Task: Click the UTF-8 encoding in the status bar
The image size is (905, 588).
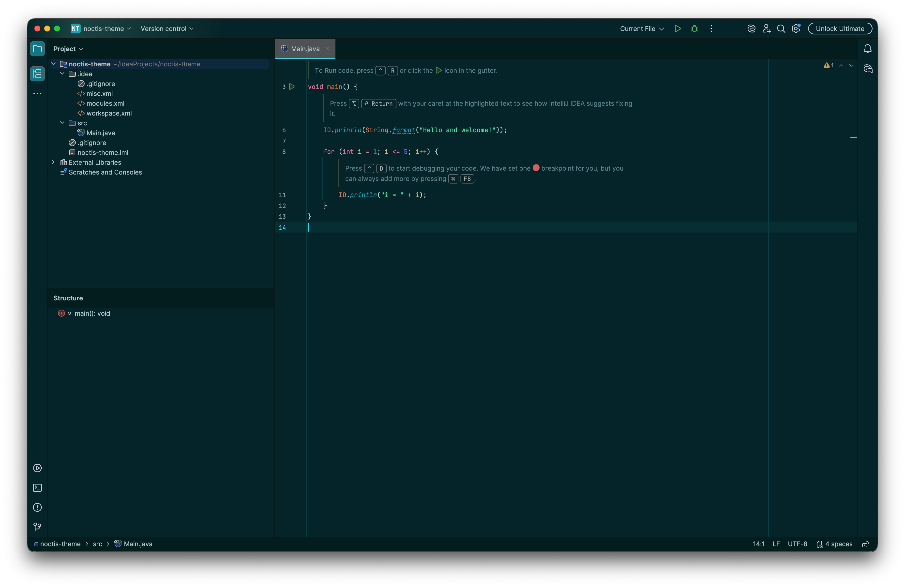Action: [x=797, y=544]
